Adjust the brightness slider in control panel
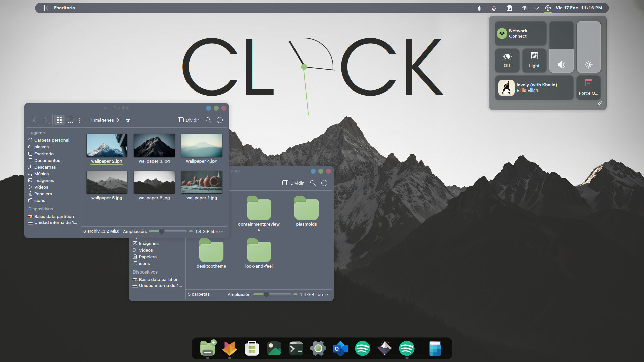Screen dimensions: 644x362 588,47
